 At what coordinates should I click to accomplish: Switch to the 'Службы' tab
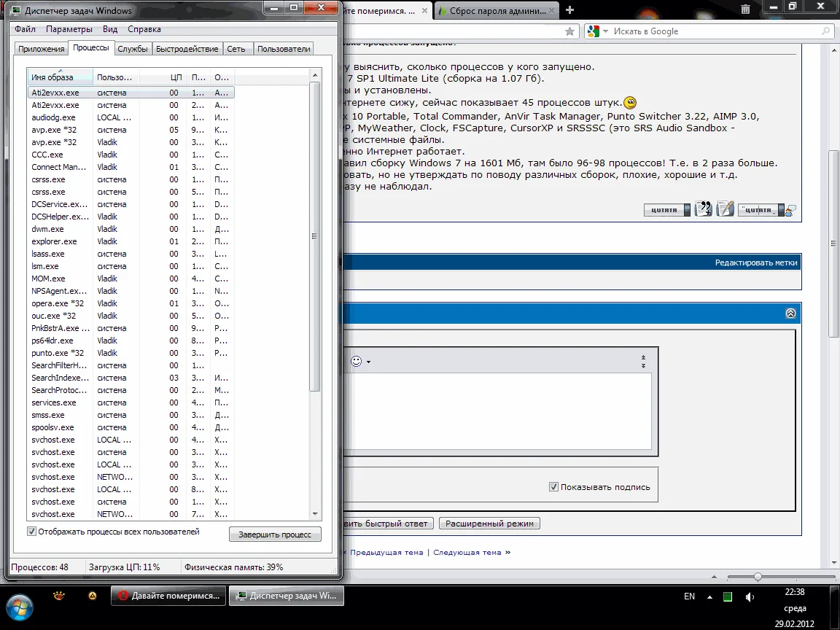tap(132, 49)
